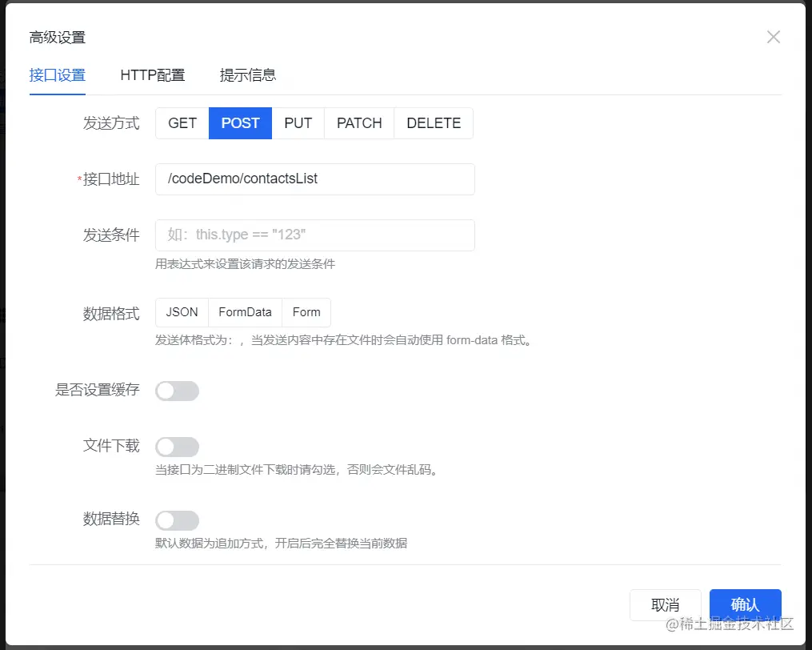Screen dimensions: 812x650
Task: Enable the 数据替换 switch
Action: (x=177, y=520)
